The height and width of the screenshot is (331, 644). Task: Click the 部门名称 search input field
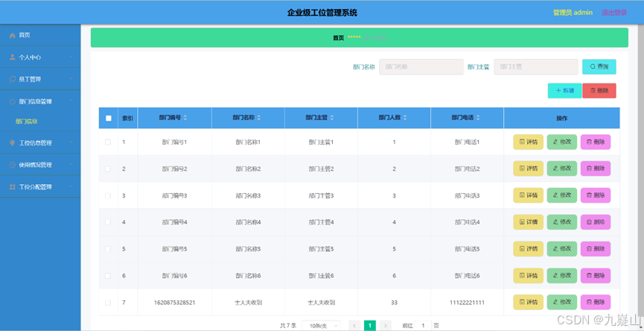coord(421,66)
